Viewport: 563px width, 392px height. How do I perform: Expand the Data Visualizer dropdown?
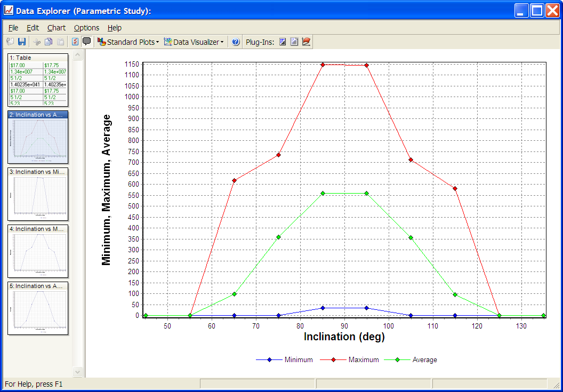194,42
